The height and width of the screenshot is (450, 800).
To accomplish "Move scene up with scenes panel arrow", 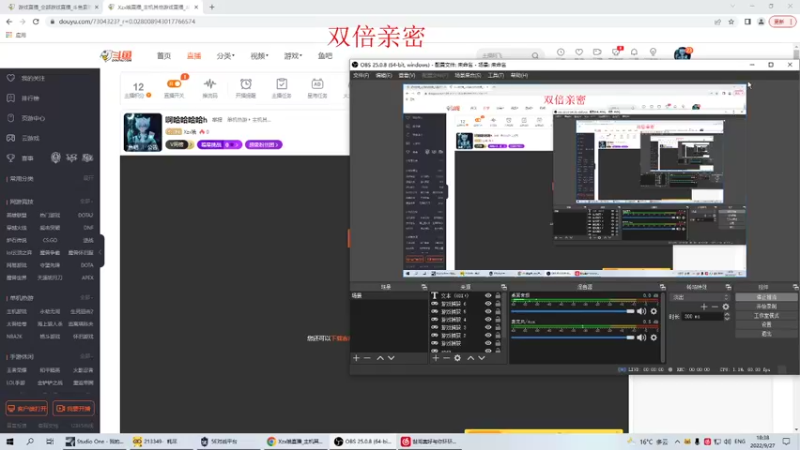I will 380,358.
